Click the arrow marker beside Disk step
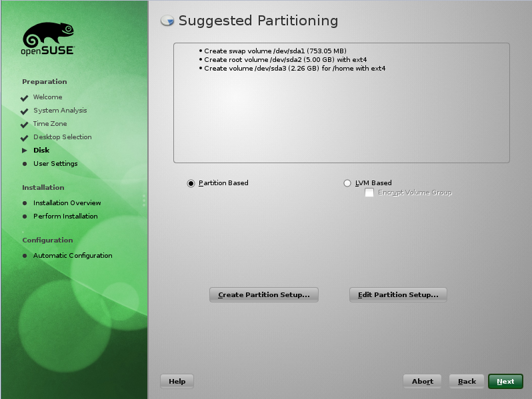The width and height of the screenshot is (532, 399). click(x=25, y=151)
